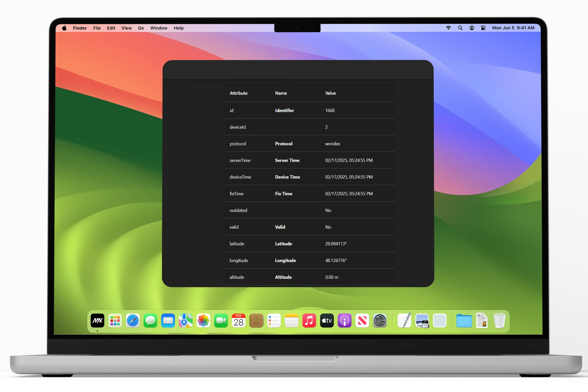Click the protocol value wondex
The width and height of the screenshot is (588, 392).
pos(333,144)
